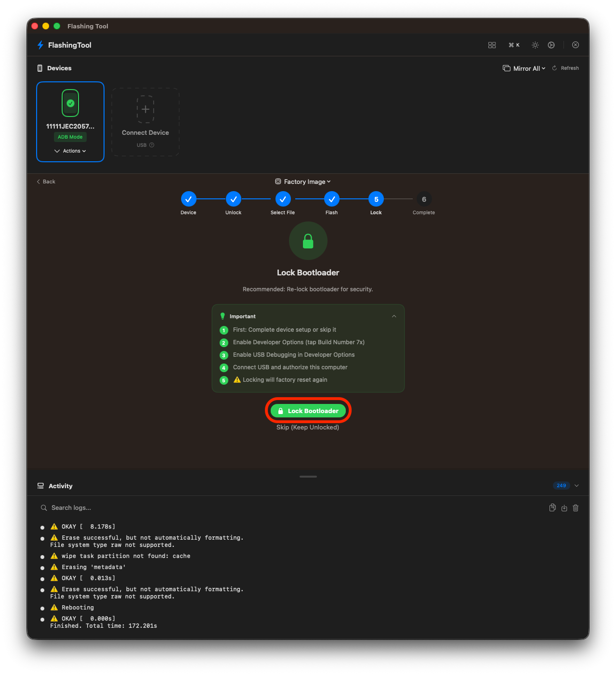Screen dimensions: 616x675
Task: Go Back to the previous step
Action: (46, 182)
